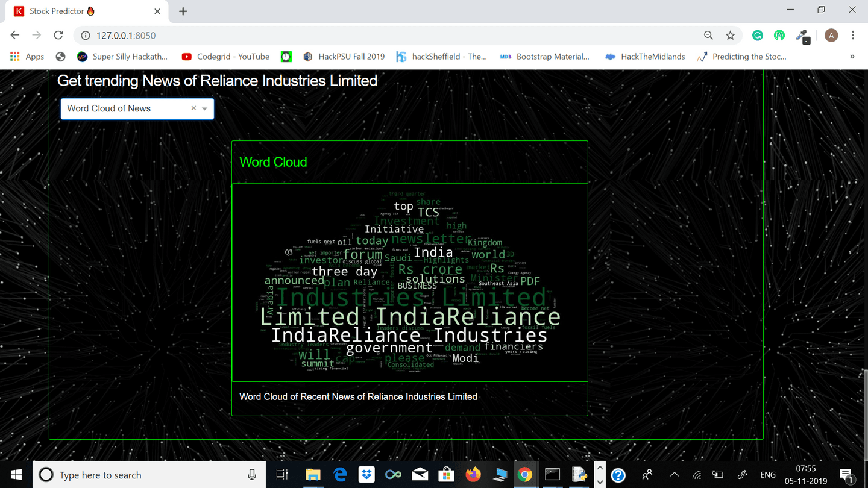The width and height of the screenshot is (868, 488).
Task: Open the zoom magnifier icon in address bar
Action: pos(709,36)
